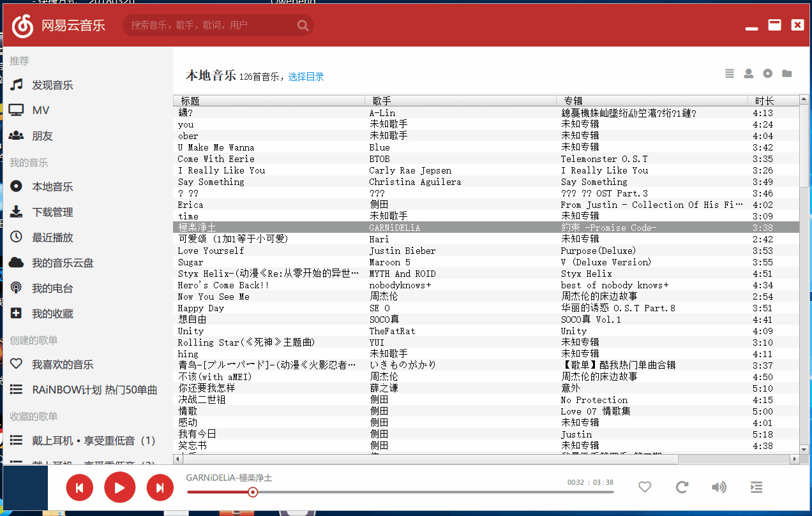Open the 戴上耳机·享受重低音 (1) playlist

pos(93,441)
